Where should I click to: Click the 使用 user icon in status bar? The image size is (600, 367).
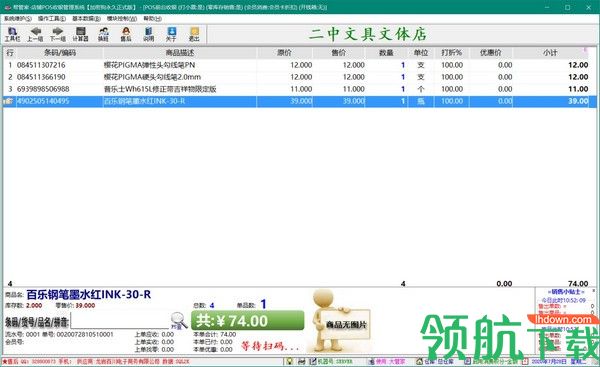click(x=371, y=361)
